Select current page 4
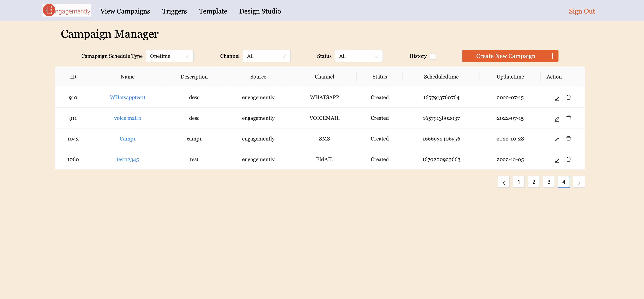The width and height of the screenshot is (644, 299). 564,182
